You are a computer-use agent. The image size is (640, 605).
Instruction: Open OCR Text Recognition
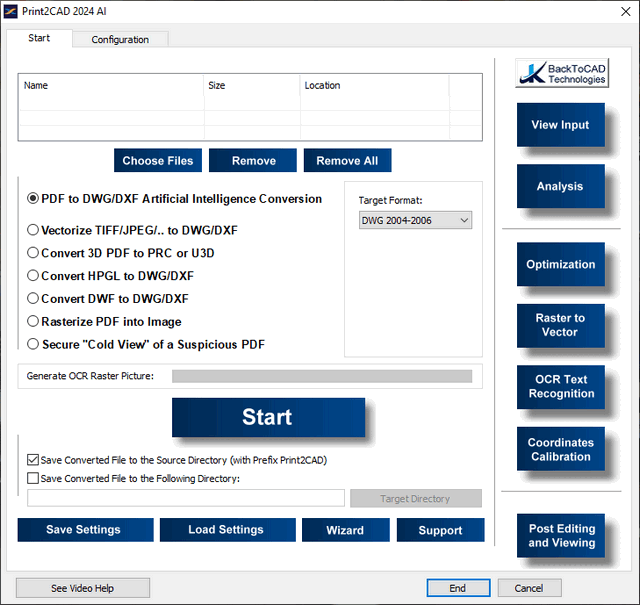(x=560, y=386)
